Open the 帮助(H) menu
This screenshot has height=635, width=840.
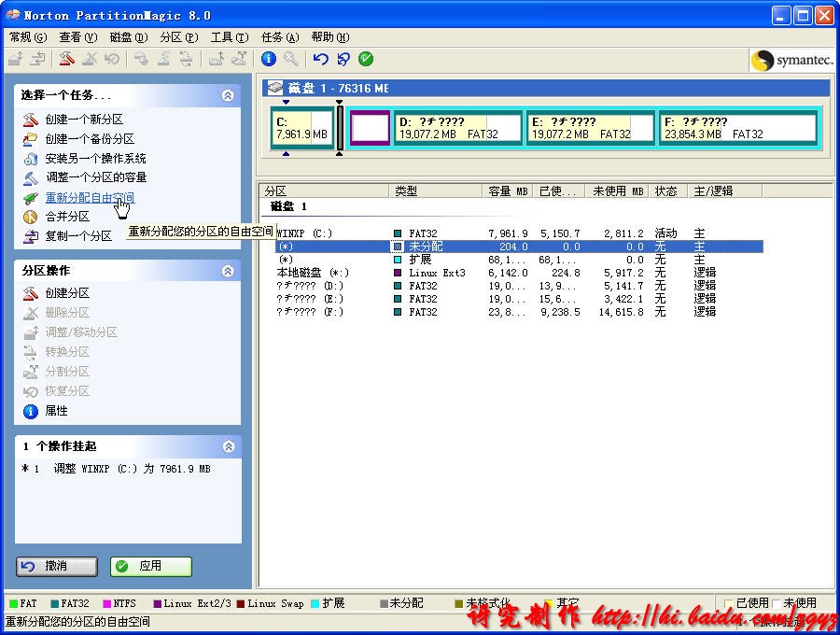[330, 37]
